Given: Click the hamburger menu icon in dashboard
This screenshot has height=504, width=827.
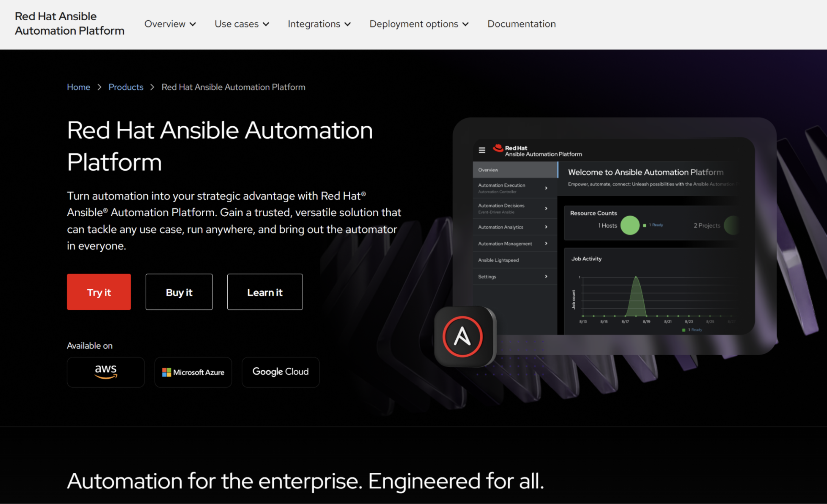Looking at the screenshot, I should [x=482, y=150].
